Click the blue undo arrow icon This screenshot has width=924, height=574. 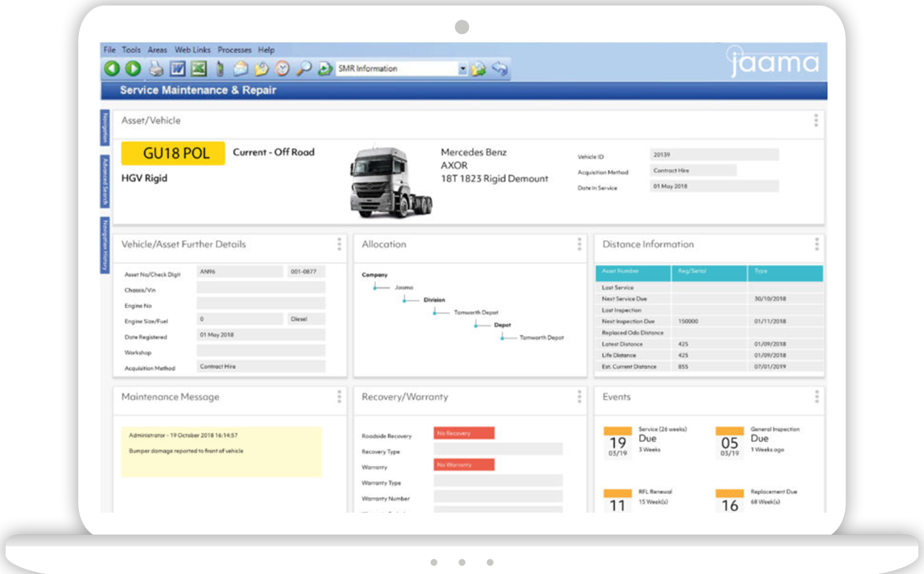coord(499,69)
